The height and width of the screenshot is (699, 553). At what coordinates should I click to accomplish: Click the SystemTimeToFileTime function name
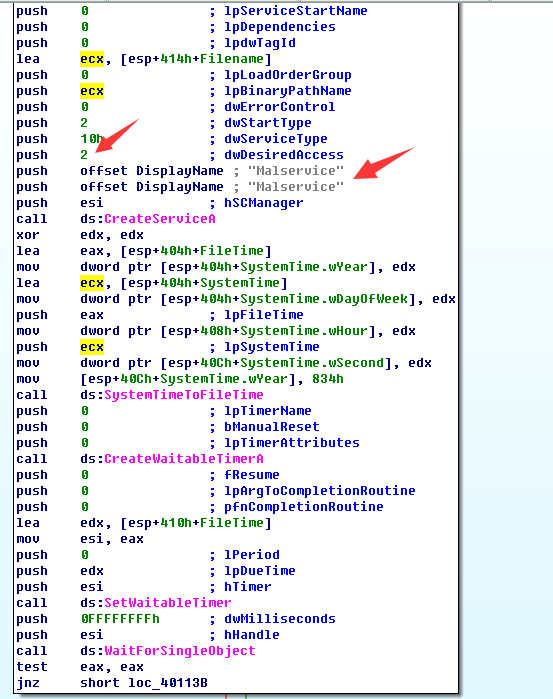[184, 395]
